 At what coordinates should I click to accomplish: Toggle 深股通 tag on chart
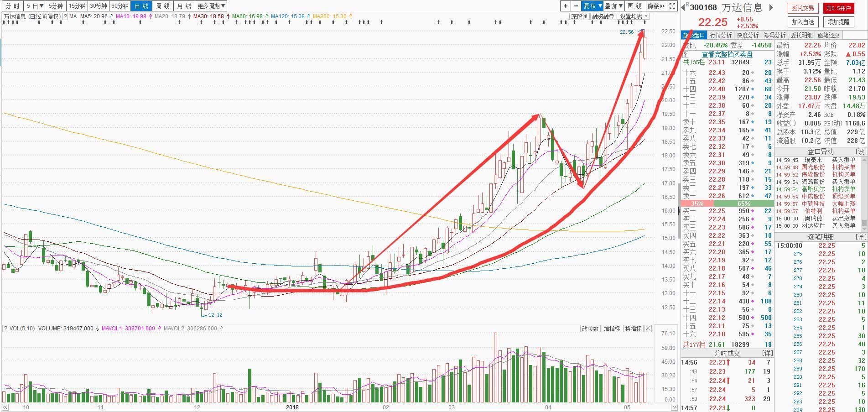pos(579,16)
